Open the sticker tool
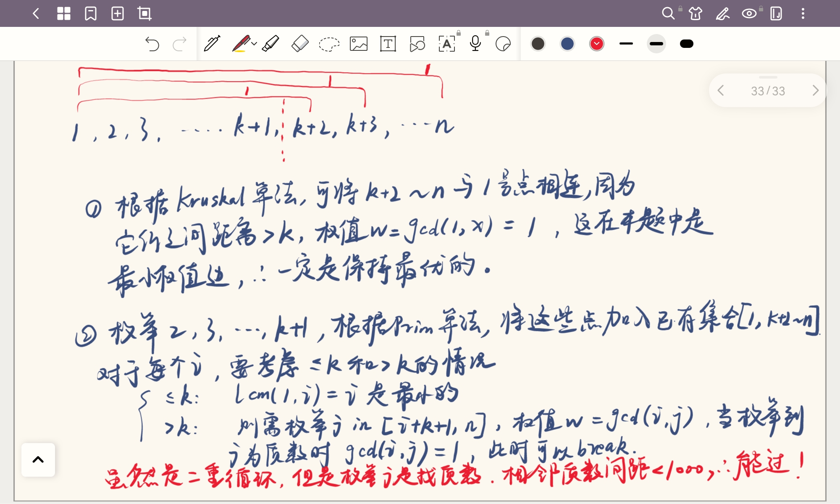The image size is (840, 504). click(x=503, y=44)
